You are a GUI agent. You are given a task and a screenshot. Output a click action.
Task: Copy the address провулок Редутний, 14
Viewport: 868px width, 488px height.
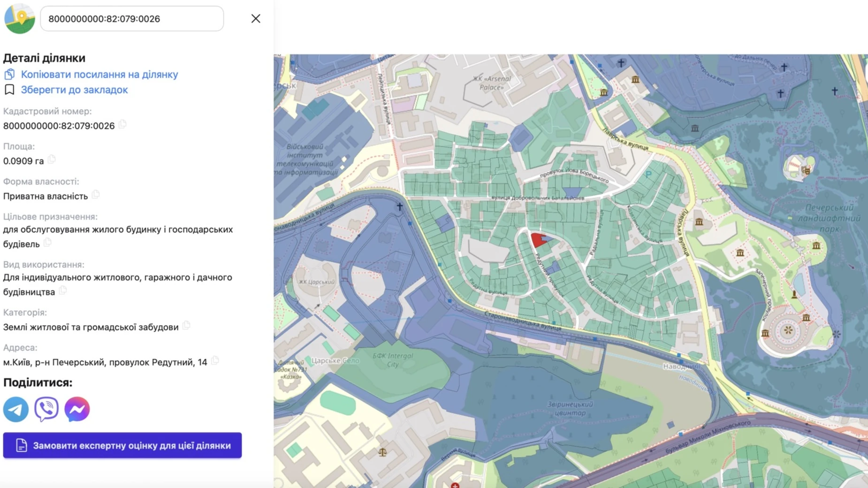click(215, 361)
